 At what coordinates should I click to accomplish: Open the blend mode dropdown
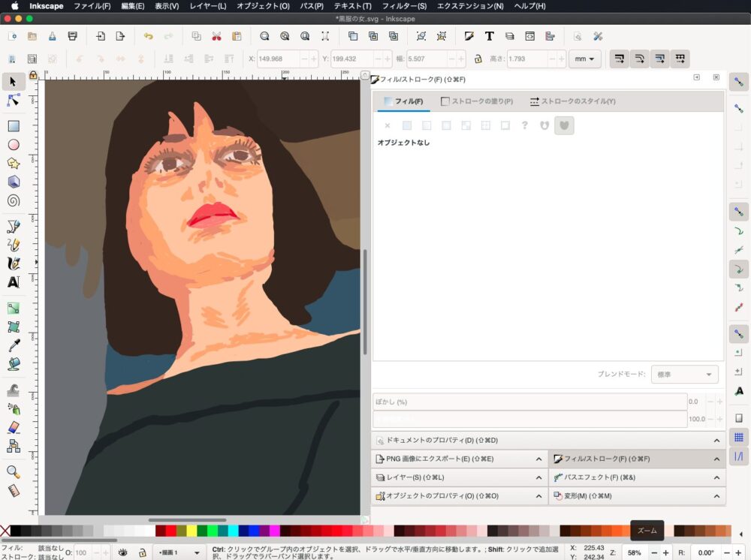pyautogui.click(x=683, y=374)
